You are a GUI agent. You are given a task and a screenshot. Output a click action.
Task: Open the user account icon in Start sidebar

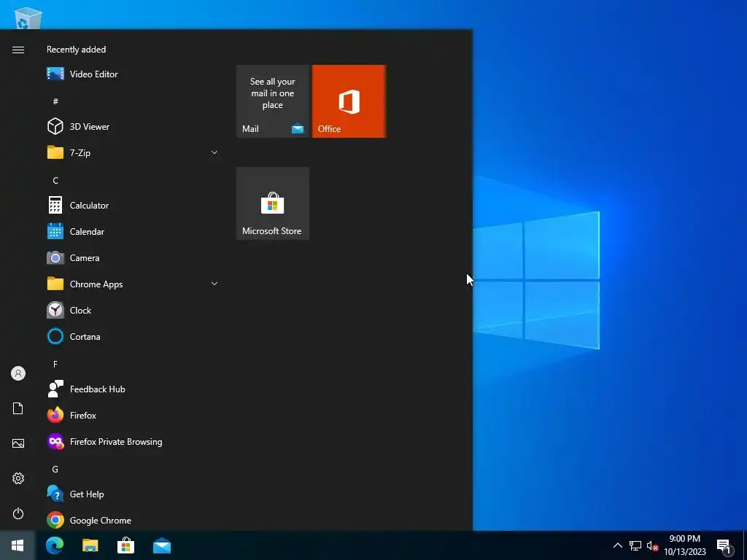[x=18, y=373]
